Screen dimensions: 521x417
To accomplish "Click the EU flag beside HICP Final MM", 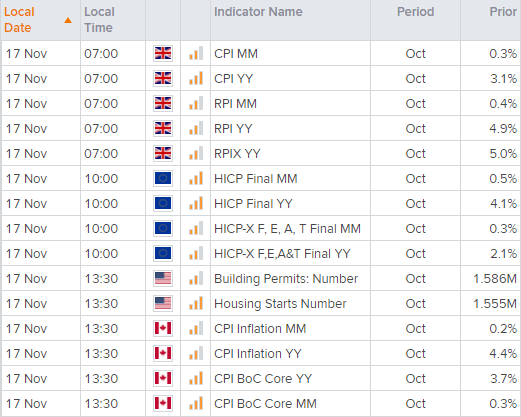I will point(163,178).
